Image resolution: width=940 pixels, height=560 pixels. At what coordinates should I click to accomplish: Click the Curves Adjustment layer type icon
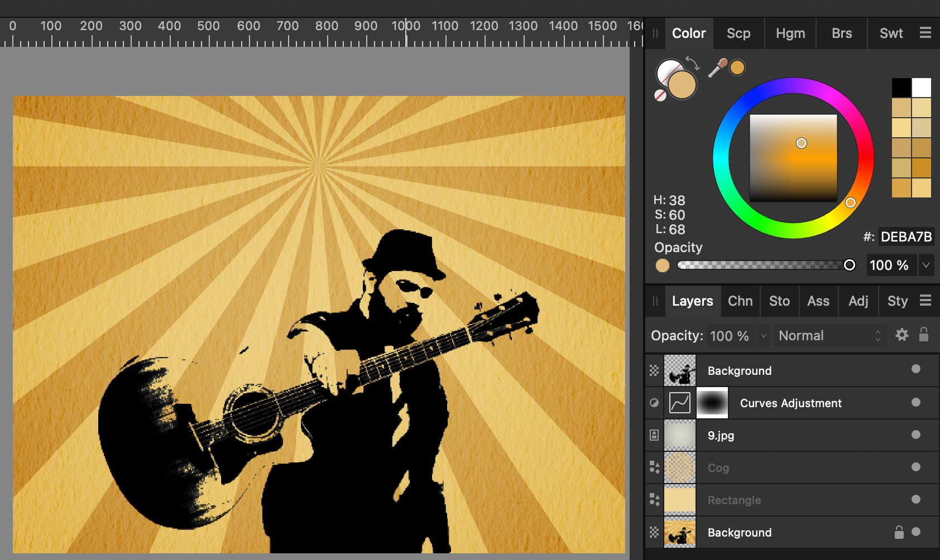click(654, 403)
